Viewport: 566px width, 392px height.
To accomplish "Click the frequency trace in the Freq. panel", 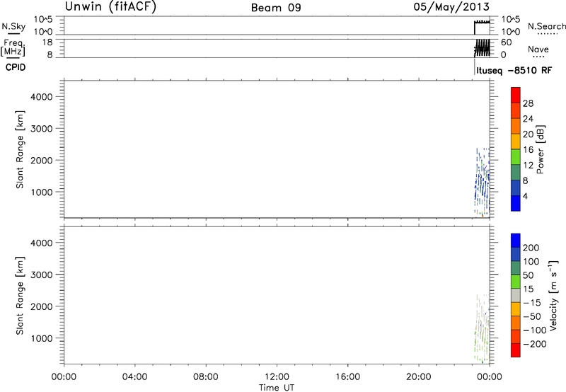I will click(x=483, y=48).
